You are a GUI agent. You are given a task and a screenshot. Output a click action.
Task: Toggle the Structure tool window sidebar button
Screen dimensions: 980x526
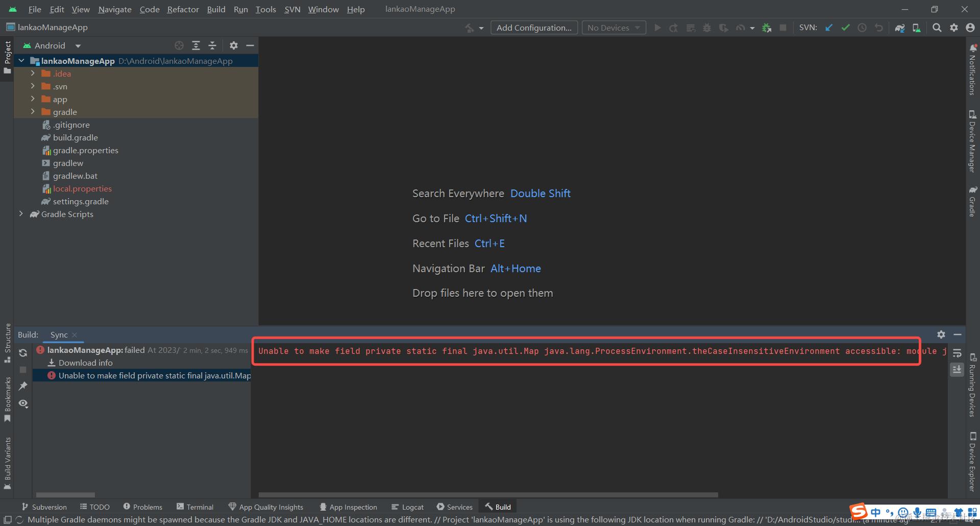[x=7, y=343]
